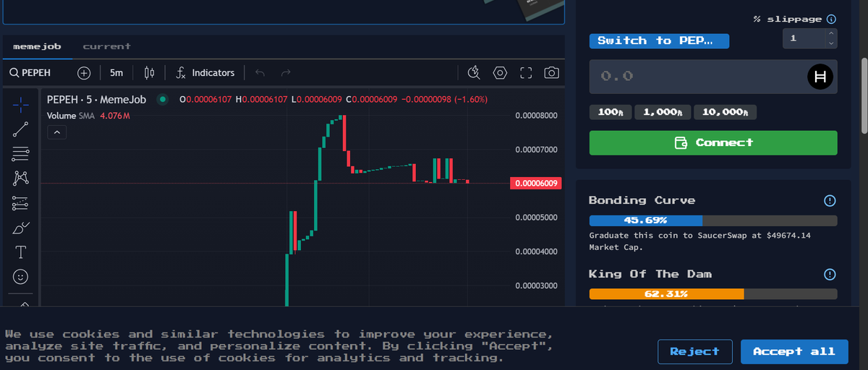Open the King Of The Dam info icon
868x370 pixels.
pyautogui.click(x=830, y=274)
